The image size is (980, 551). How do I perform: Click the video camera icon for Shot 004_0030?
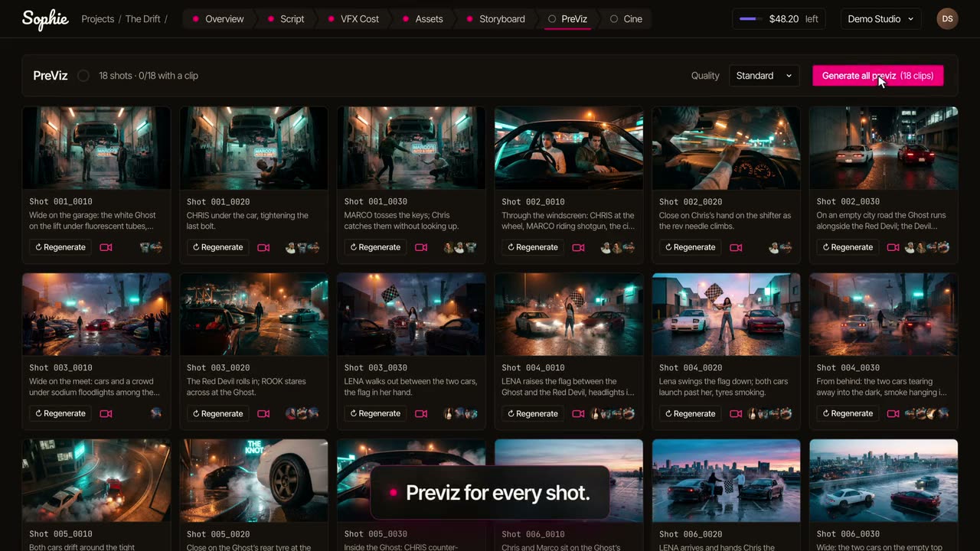point(893,413)
